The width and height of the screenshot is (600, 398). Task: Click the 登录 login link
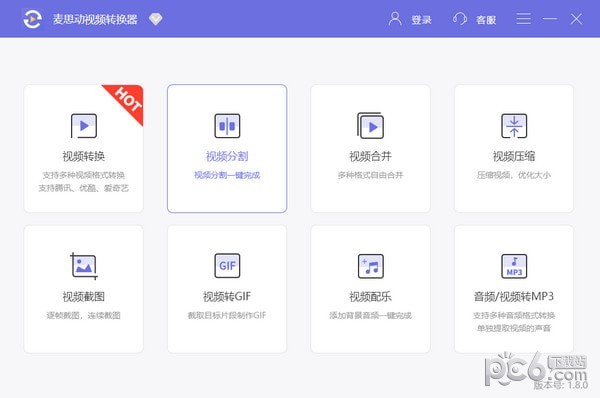point(421,20)
